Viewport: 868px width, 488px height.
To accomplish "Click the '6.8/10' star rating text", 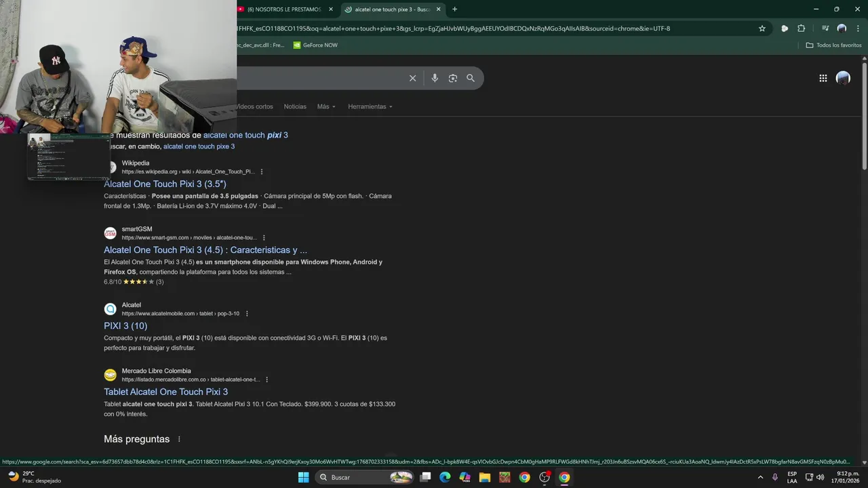I will coord(113,282).
